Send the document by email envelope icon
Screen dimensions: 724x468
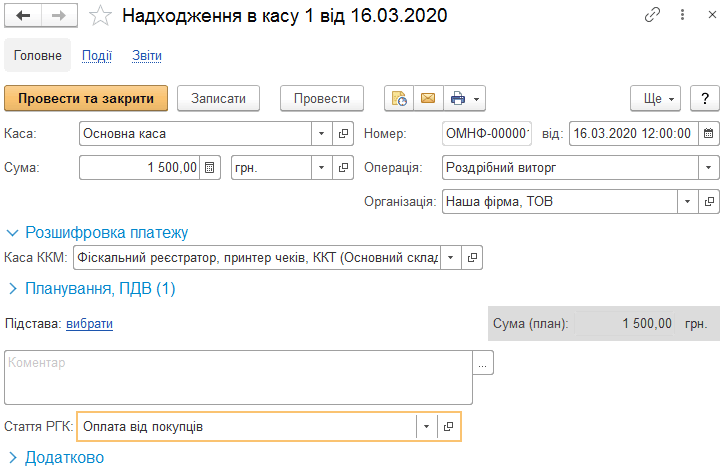click(428, 98)
